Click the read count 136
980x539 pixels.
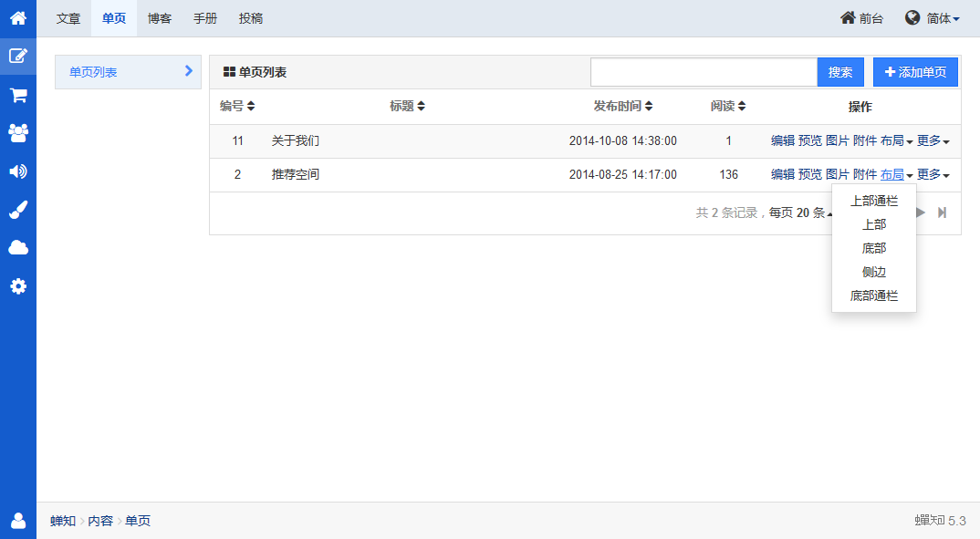[x=729, y=174]
